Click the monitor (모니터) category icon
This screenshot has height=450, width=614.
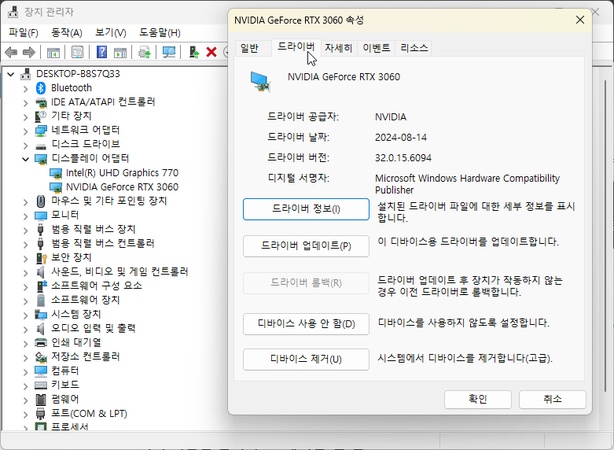(x=41, y=215)
